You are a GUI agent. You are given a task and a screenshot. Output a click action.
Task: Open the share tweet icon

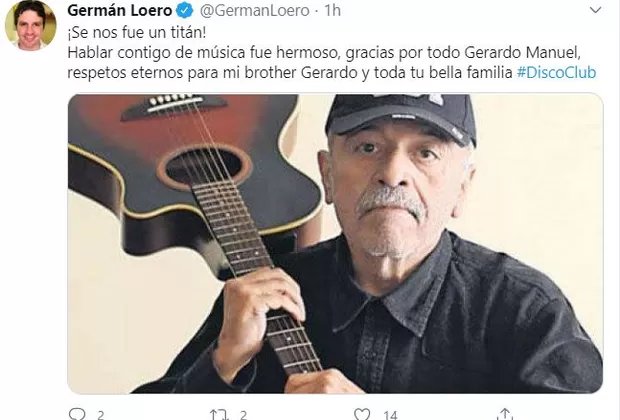(x=505, y=414)
